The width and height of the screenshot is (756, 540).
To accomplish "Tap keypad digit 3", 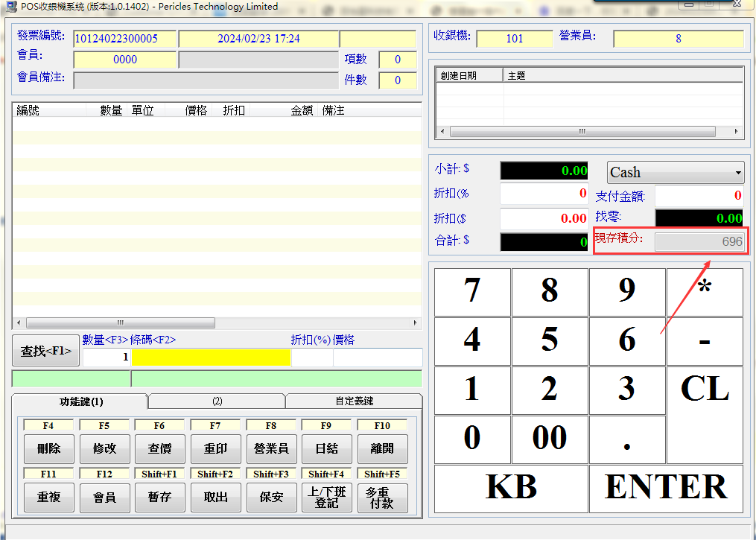I will click(x=627, y=390).
